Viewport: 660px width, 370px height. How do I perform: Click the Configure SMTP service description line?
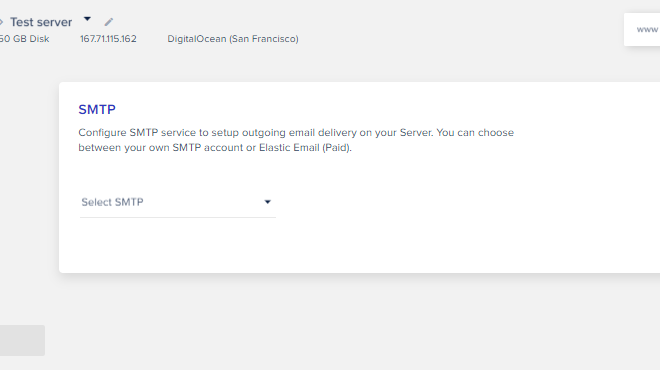(296, 133)
